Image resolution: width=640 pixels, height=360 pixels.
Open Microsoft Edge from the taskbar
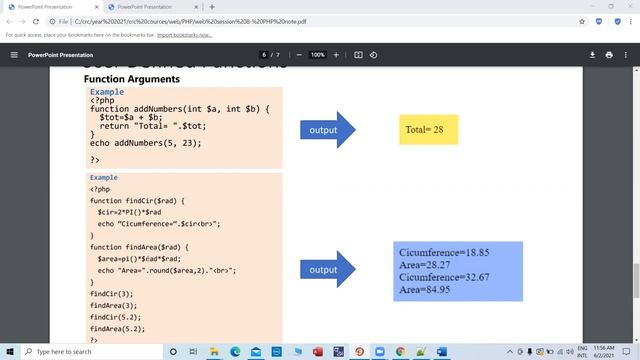click(x=235, y=351)
